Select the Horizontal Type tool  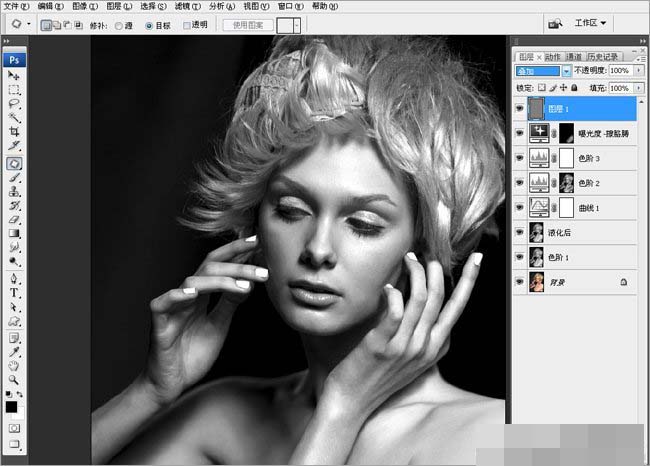(x=14, y=293)
